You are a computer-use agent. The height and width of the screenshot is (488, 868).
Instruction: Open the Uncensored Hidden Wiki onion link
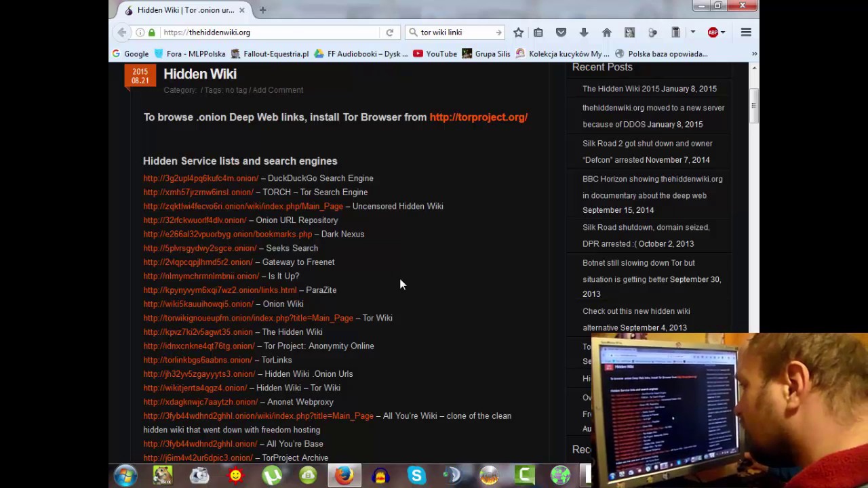point(243,206)
